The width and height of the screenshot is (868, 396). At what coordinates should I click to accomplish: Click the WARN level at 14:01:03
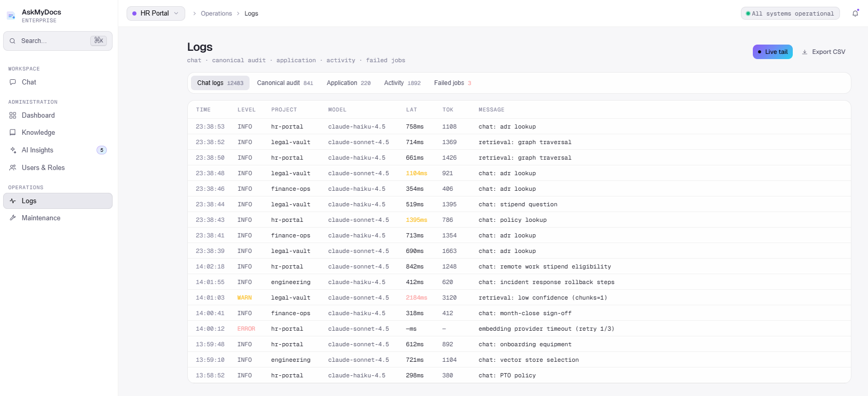tap(244, 298)
